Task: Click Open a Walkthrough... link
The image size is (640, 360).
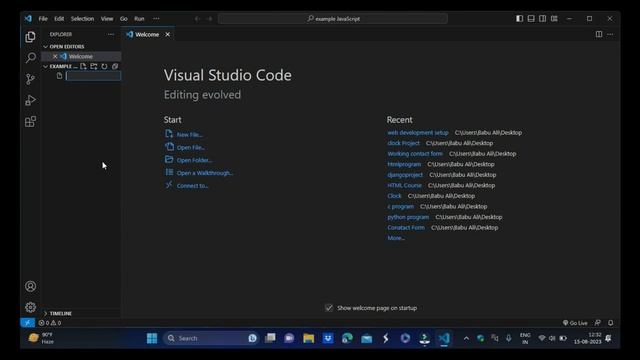Action: pyautogui.click(x=205, y=173)
